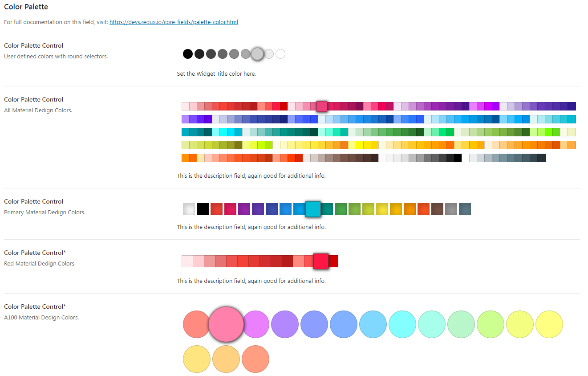Choose the brown Primary Material swatch
588x376 pixels.
click(x=437, y=209)
